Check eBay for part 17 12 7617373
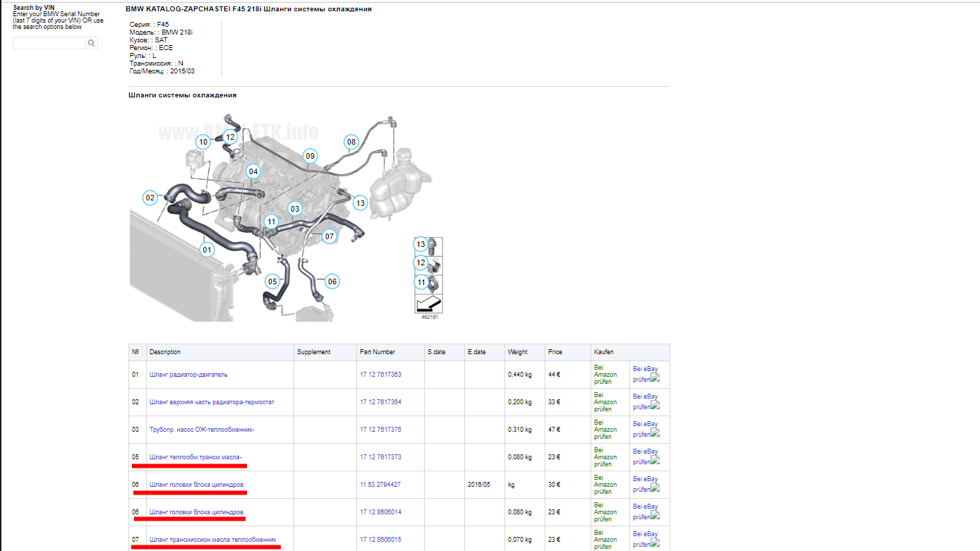The height and width of the screenshot is (551, 980). (646, 456)
